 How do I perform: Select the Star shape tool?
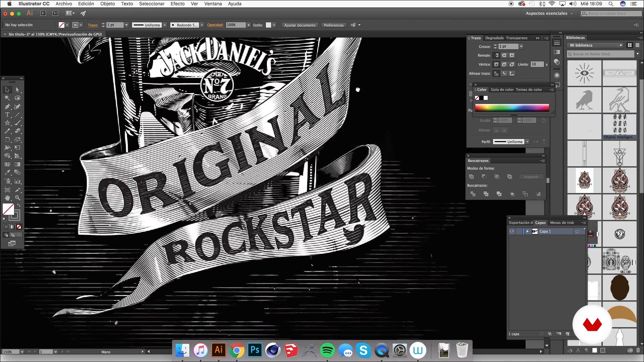7,123
